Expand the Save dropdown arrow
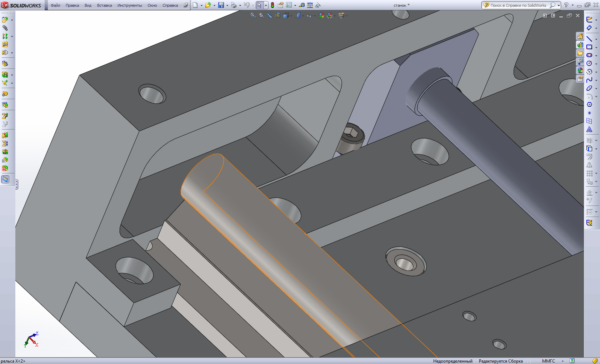Image resolution: width=600 pixels, height=364 pixels. (227, 6)
